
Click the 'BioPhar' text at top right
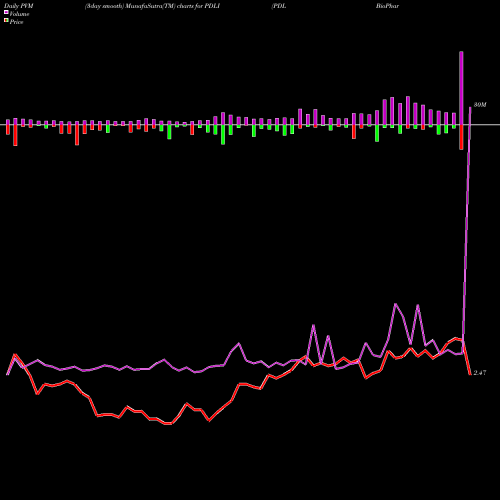pos(387,6)
